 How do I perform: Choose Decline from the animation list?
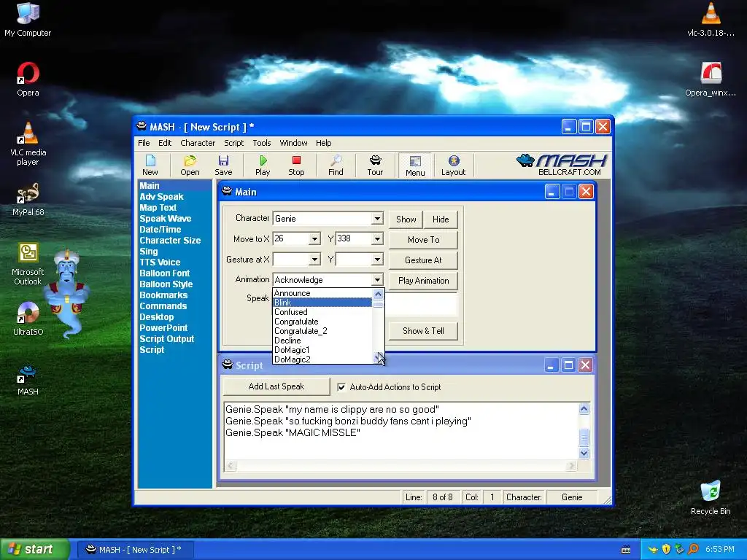click(322, 341)
